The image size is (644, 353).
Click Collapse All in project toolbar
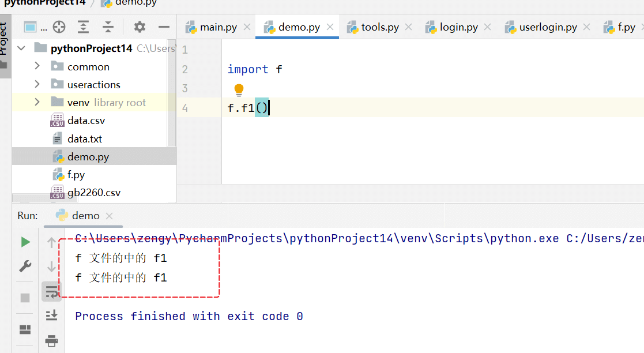point(108,27)
